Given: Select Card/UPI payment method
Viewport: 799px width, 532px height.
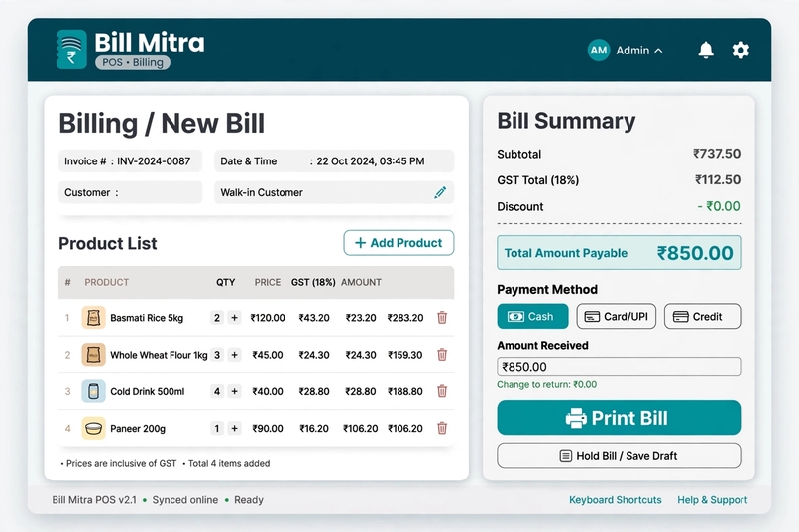Looking at the screenshot, I should [616, 316].
